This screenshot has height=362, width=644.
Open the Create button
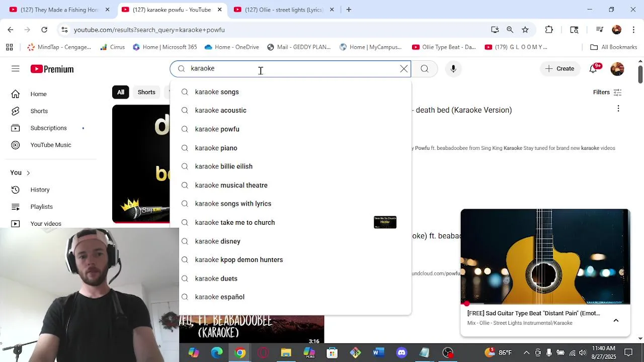(x=560, y=69)
